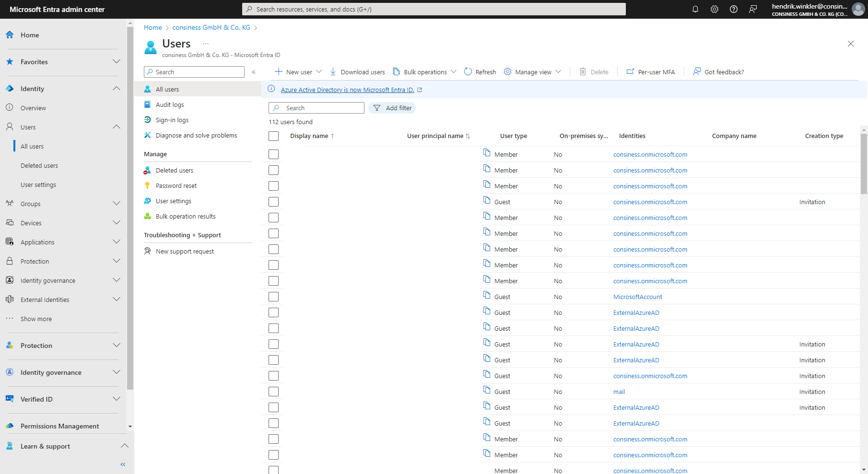This screenshot has height=474, width=868.
Task: Click the top search resources input field
Action: (434, 9)
